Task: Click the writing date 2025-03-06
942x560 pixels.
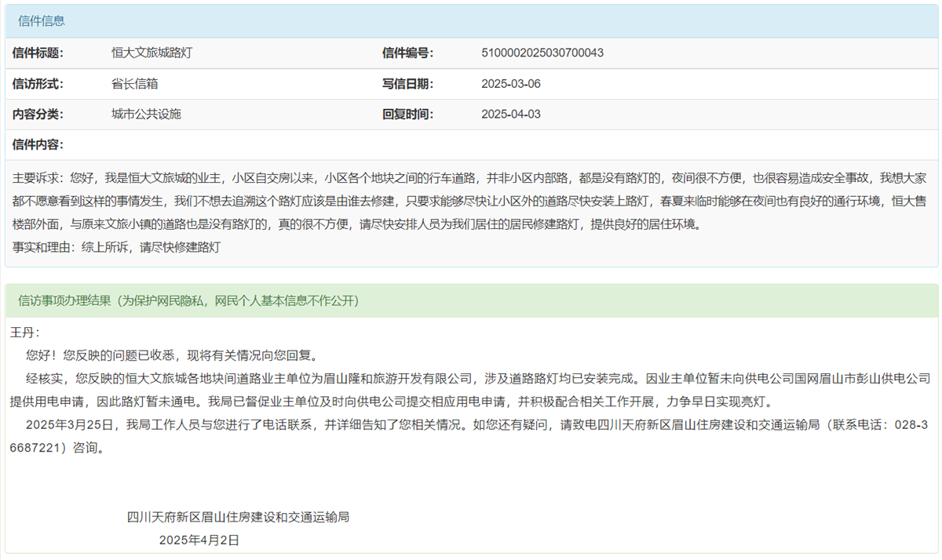Action: click(x=511, y=84)
